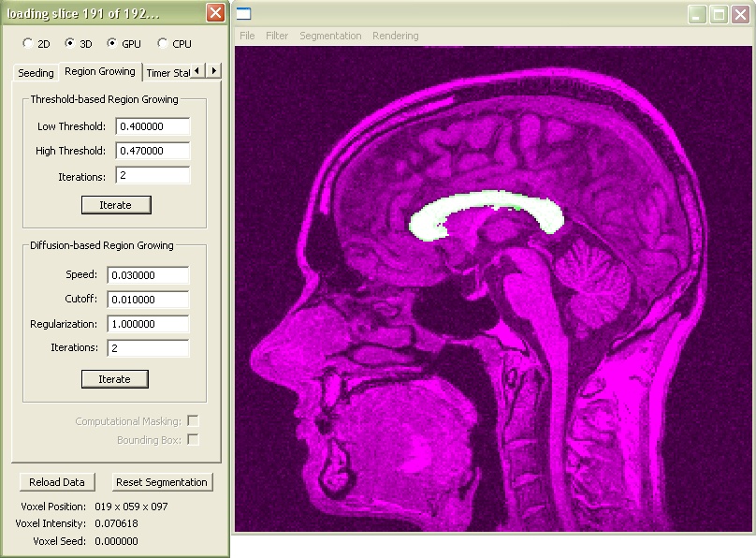Select the 2D radio button
This screenshot has height=558, width=756.
[x=28, y=43]
